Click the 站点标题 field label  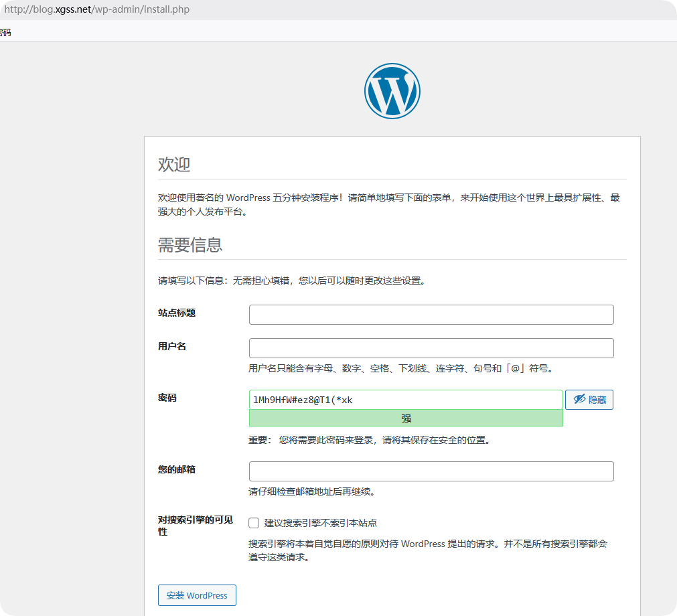tap(177, 313)
